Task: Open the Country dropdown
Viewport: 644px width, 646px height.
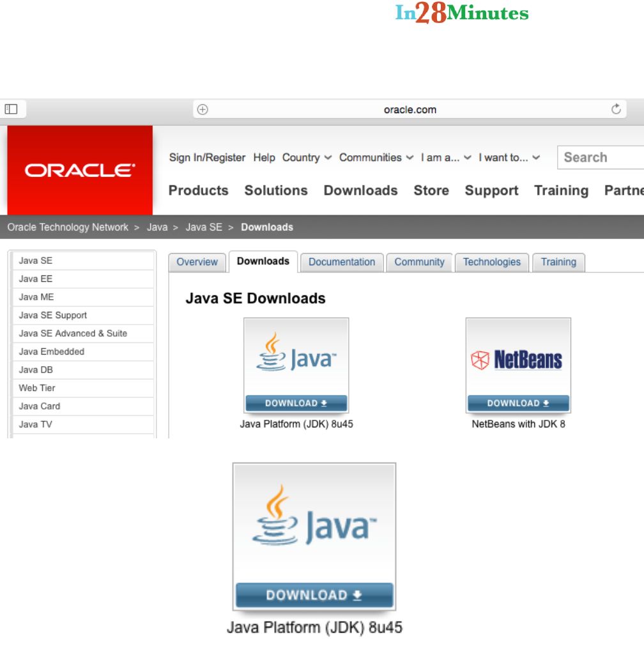Action: coord(307,157)
